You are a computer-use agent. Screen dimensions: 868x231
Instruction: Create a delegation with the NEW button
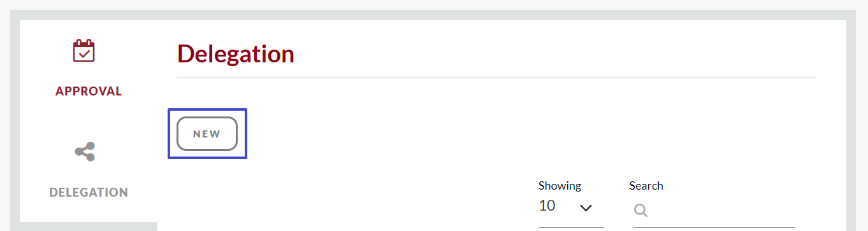click(x=207, y=134)
